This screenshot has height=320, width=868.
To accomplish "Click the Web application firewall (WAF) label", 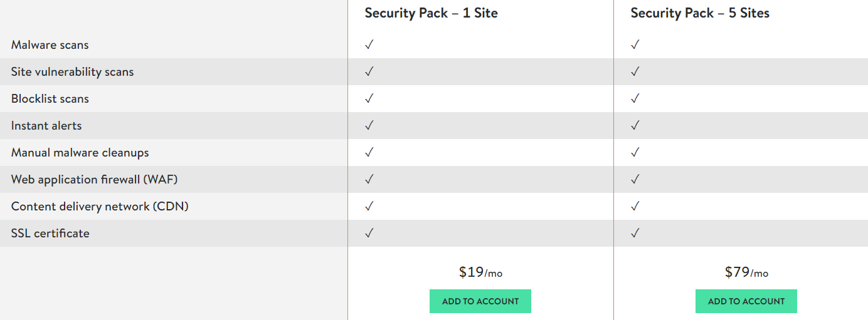I will [x=95, y=180].
